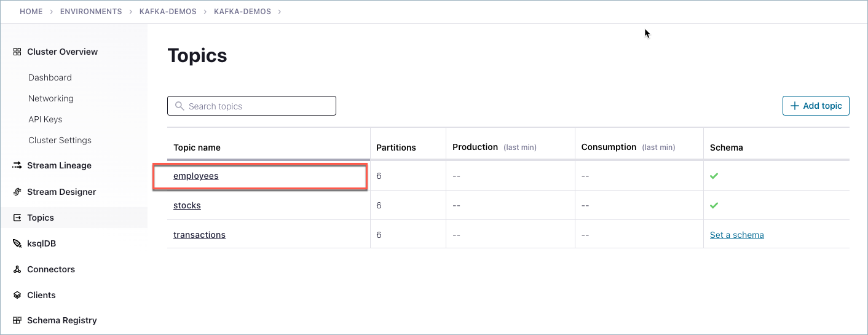The height and width of the screenshot is (335, 868).
Task: Click the ksqlDB rocket icon
Action: click(17, 243)
